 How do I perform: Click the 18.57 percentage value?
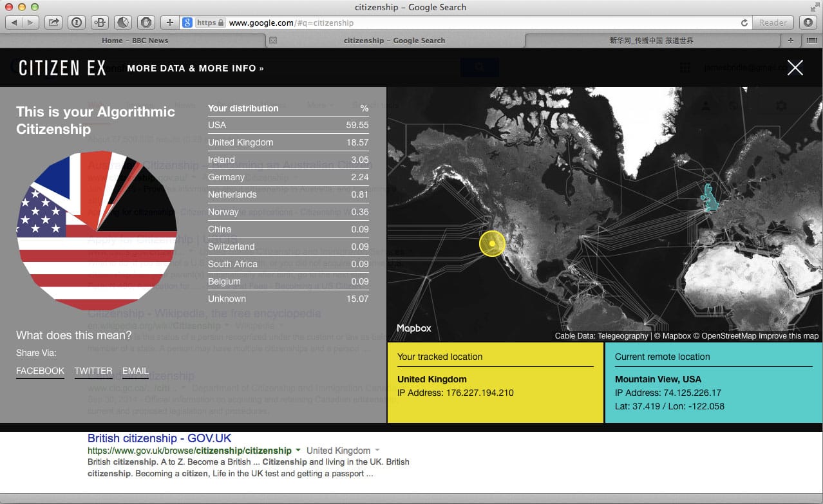(x=357, y=142)
